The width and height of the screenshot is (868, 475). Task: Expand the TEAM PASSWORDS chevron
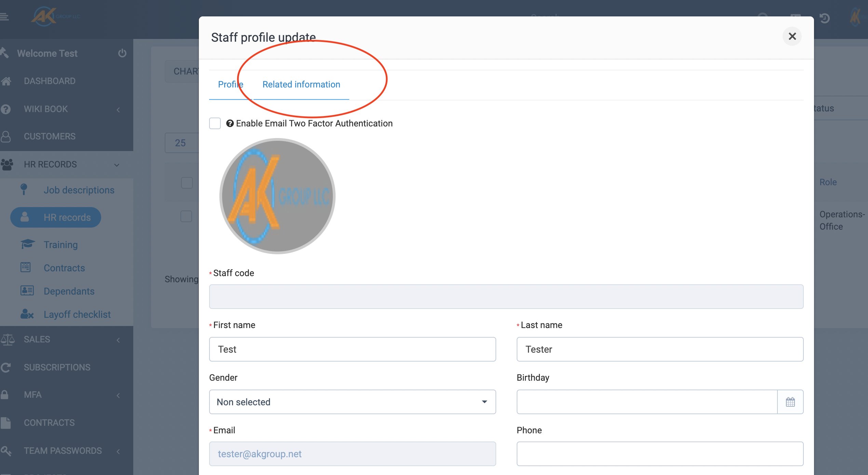118,451
